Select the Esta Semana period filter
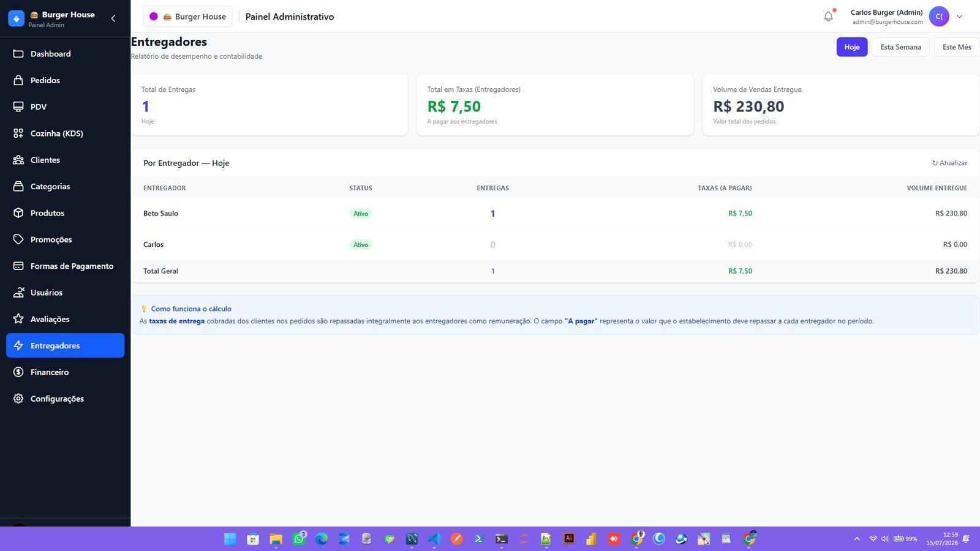980x551 pixels. click(900, 47)
